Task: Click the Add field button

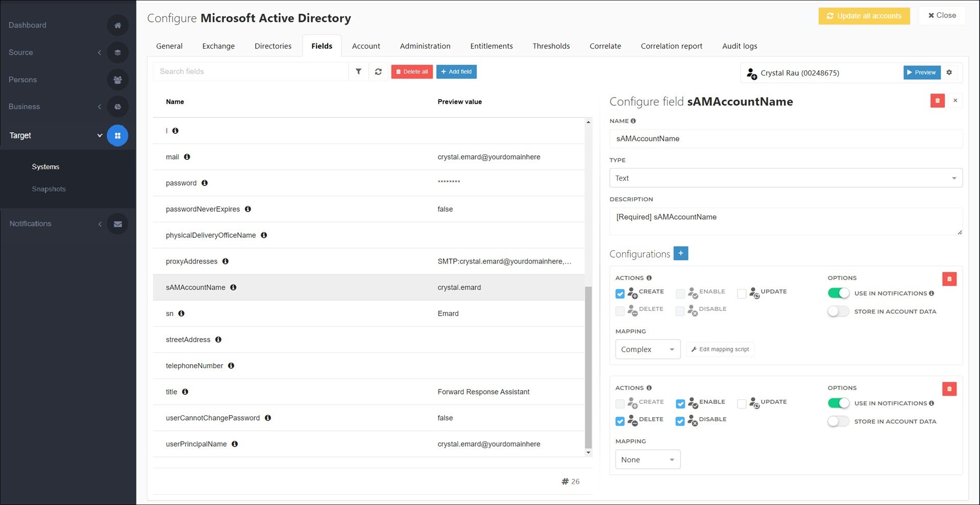Action: pyautogui.click(x=456, y=71)
